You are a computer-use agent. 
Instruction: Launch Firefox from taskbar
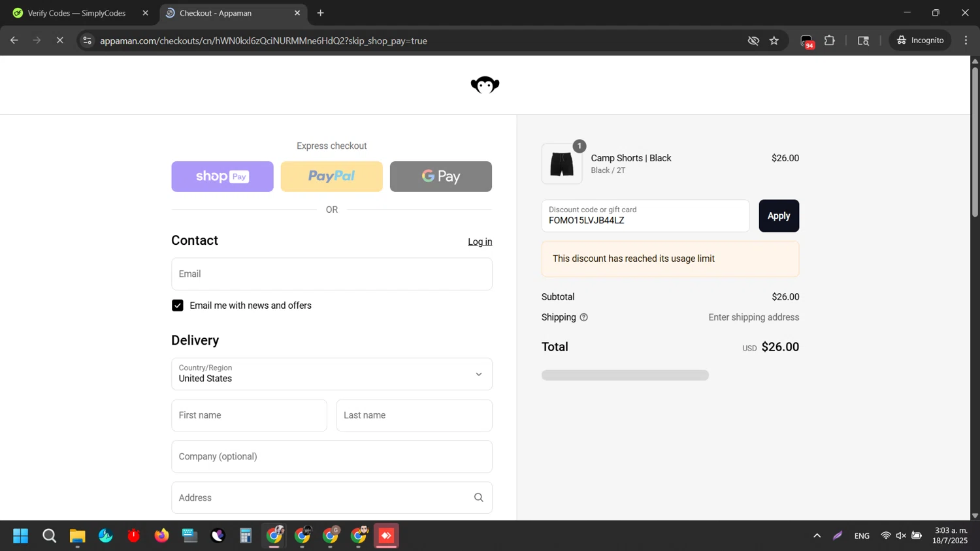[x=161, y=536]
